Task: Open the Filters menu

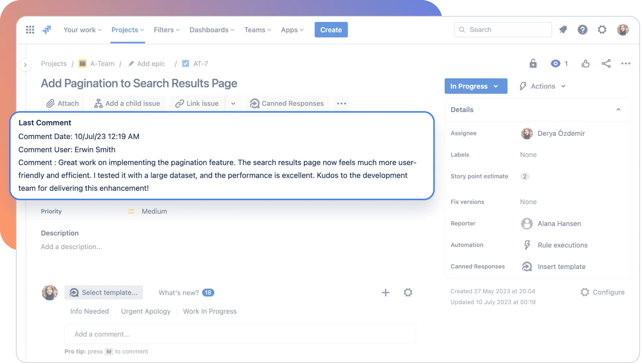Action: (167, 30)
